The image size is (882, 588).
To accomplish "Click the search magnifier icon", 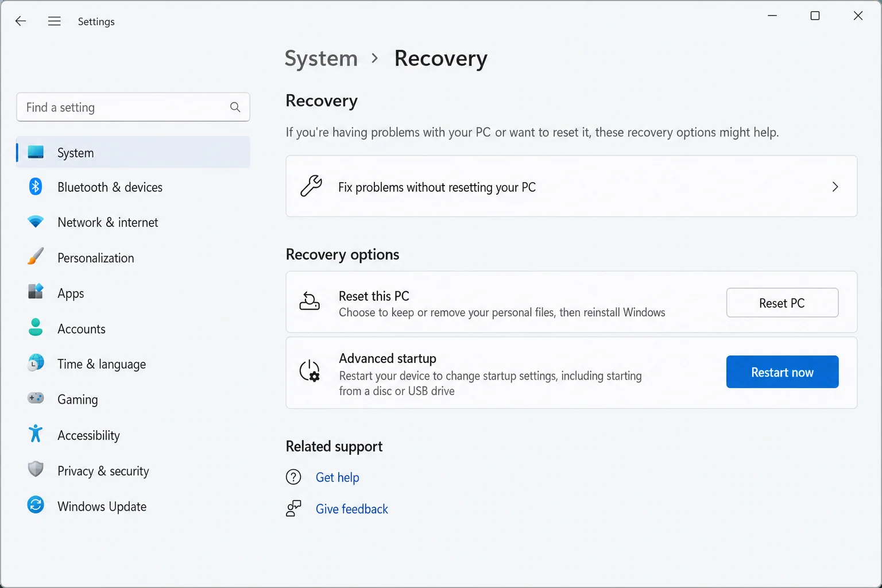I will pos(235,107).
